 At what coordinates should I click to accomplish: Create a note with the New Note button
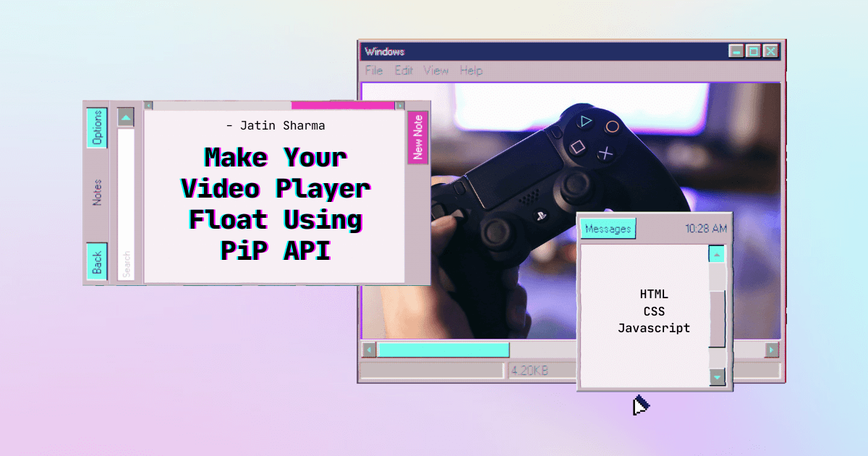pyautogui.click(x=417, y=138)
